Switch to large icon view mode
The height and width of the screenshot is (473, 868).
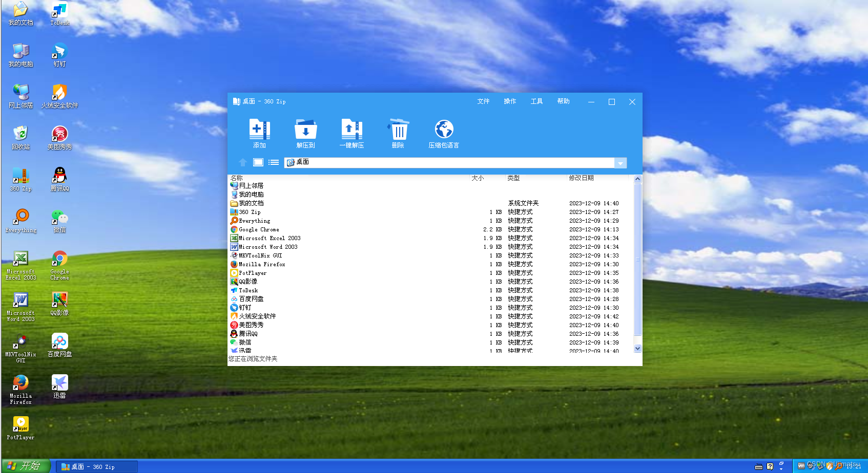coord(258,162)
